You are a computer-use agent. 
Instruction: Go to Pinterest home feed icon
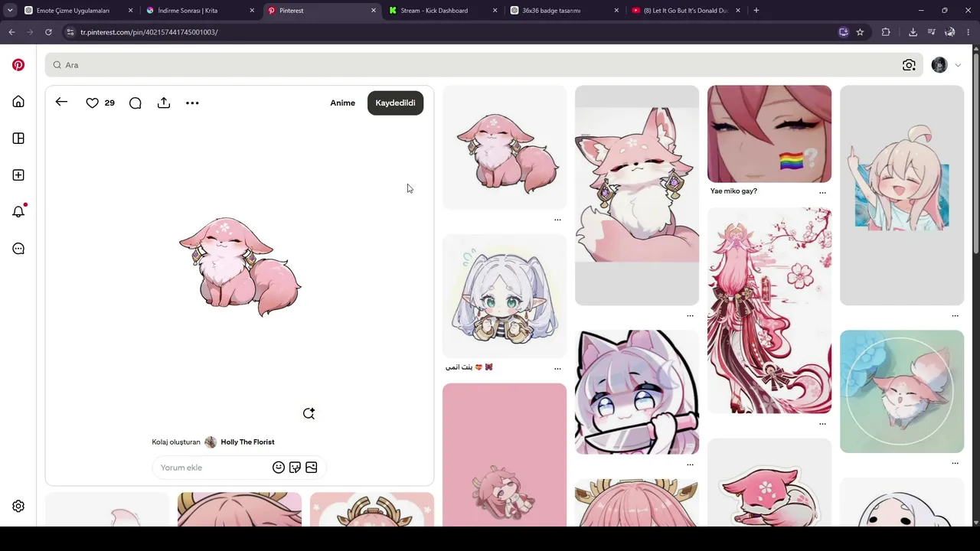[x=18, y=102]
